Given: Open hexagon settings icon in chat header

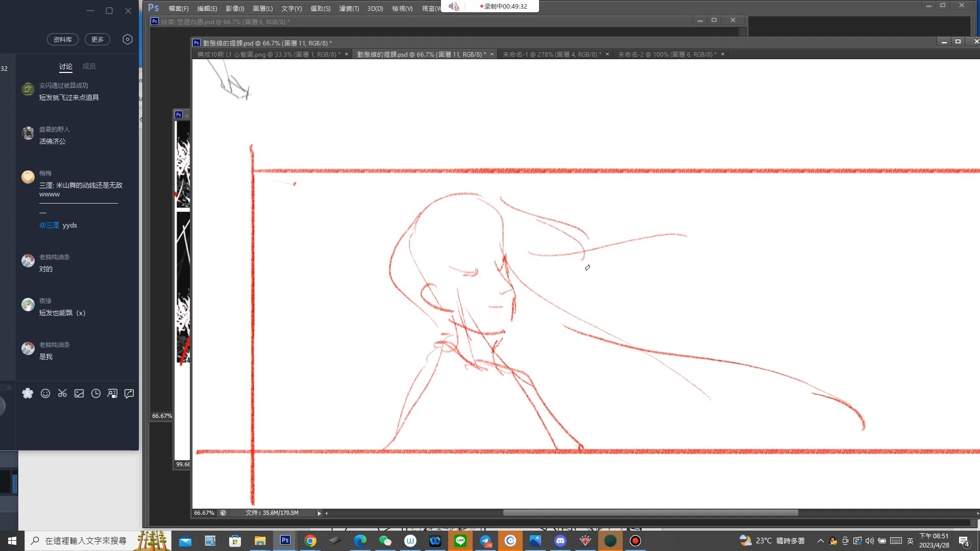Looking at the screenshot, I should point(128,39).
